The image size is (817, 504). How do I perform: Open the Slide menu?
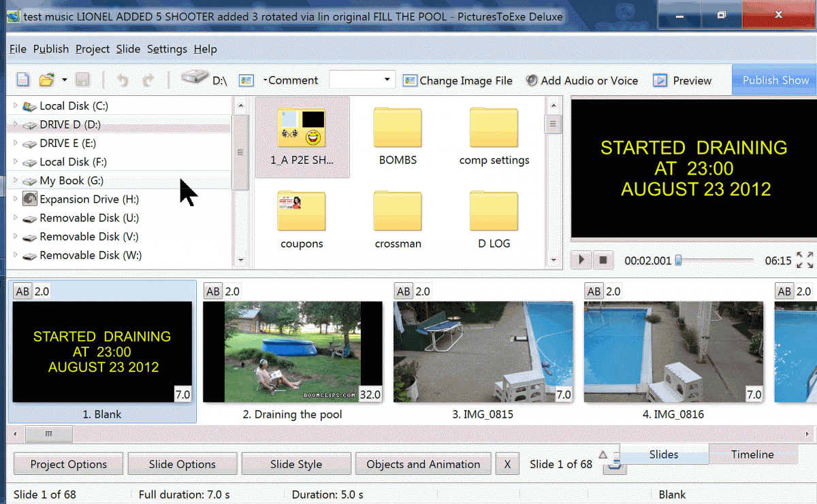coord(128,49)
